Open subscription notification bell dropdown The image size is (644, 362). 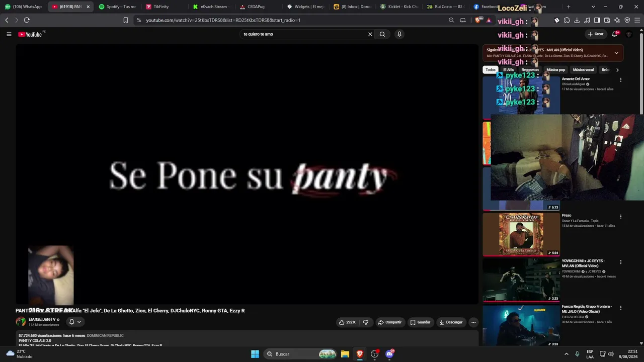click(x=74, y=322)
